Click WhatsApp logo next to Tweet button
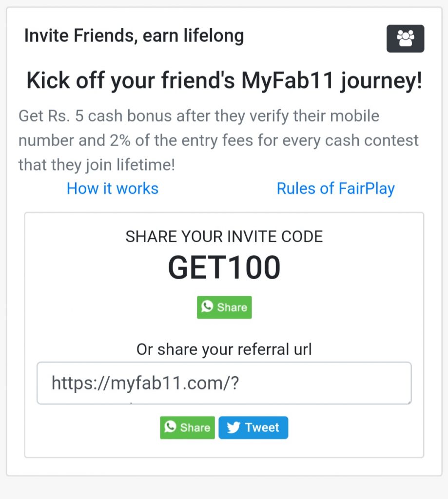The image size is (448, 499). [x=170, y=427]
